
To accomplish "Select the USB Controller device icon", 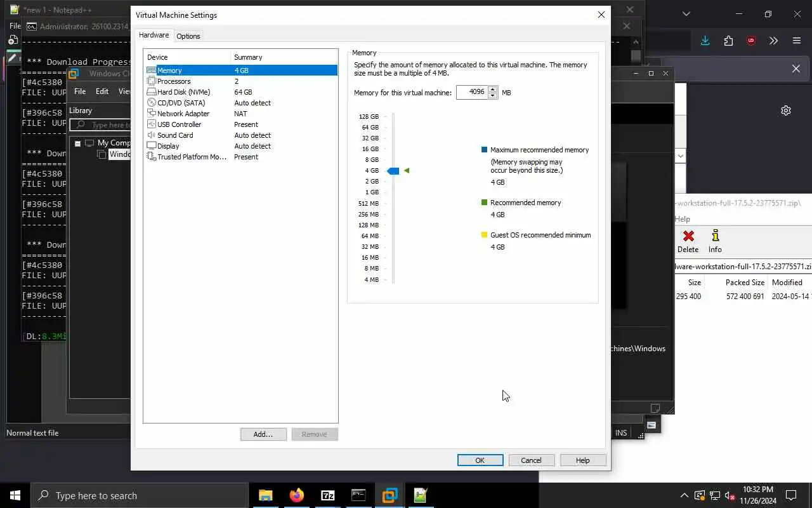I will [152, 124].
